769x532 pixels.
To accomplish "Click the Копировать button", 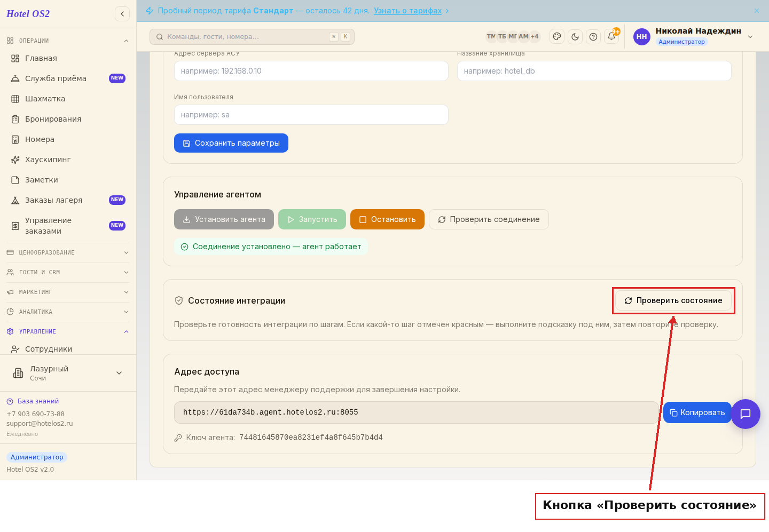I will (x=697, y=412).
